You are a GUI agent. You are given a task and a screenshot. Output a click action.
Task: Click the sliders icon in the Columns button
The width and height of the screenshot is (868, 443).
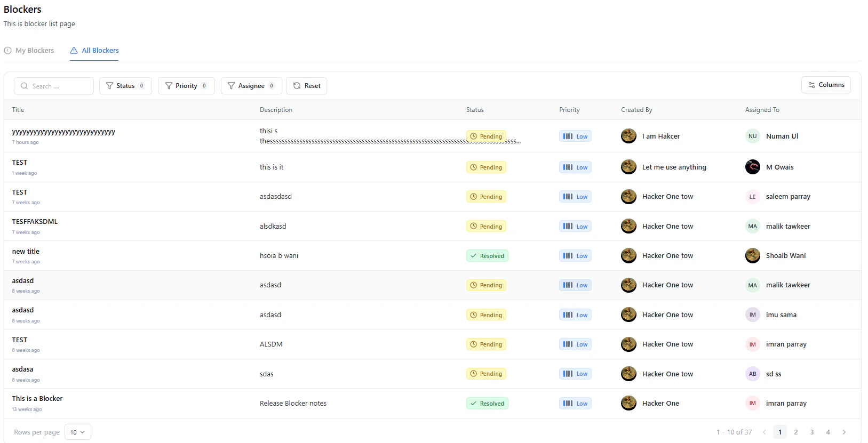tap(811, 85)
